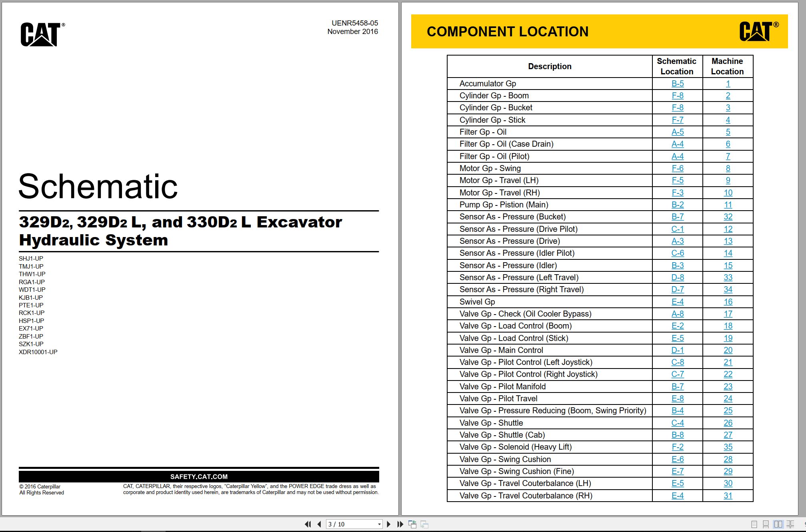Click C-1 schematic location link
The height and width of the screenshot is (532, 806).
[x=678, y=229]
